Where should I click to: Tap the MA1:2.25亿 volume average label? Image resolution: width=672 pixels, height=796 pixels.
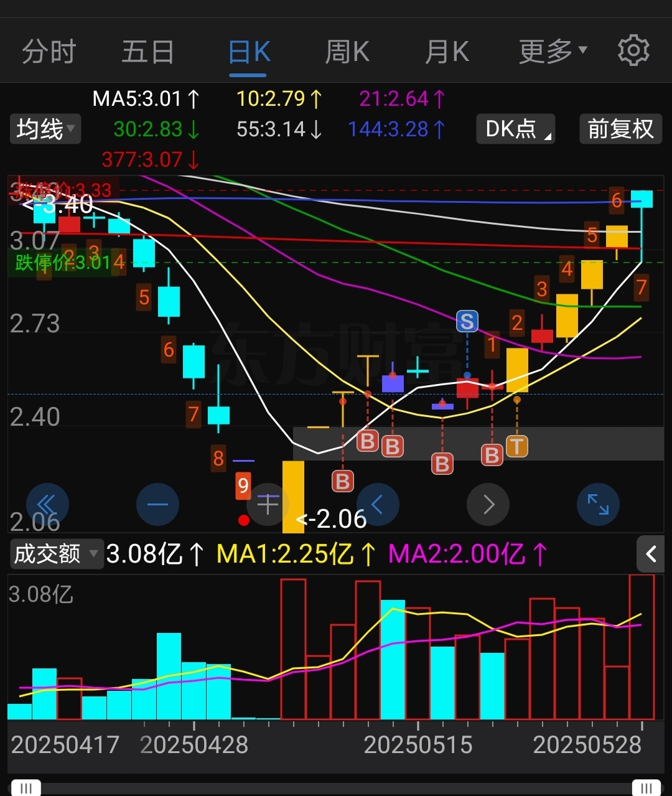tap(296, 554)
